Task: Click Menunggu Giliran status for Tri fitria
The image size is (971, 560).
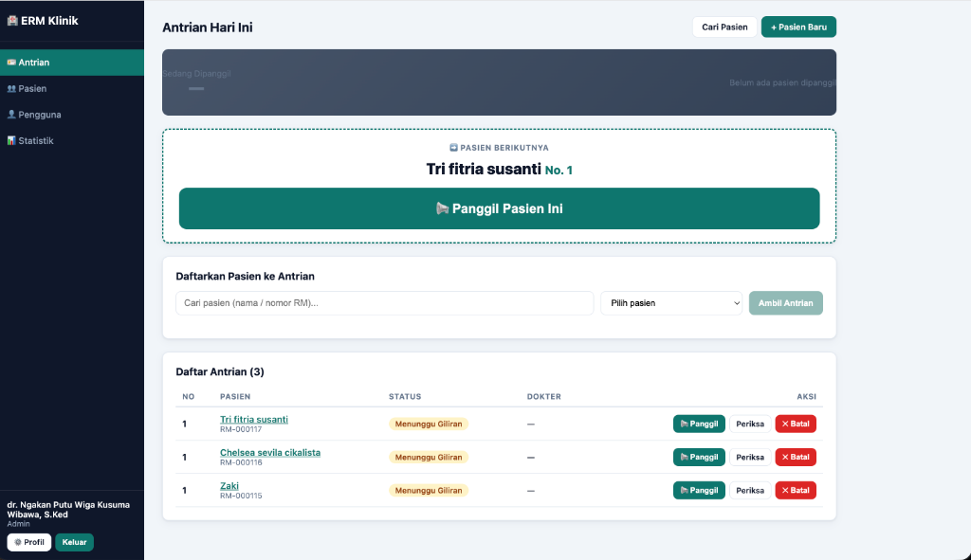Action: click(x=429, y=424)
